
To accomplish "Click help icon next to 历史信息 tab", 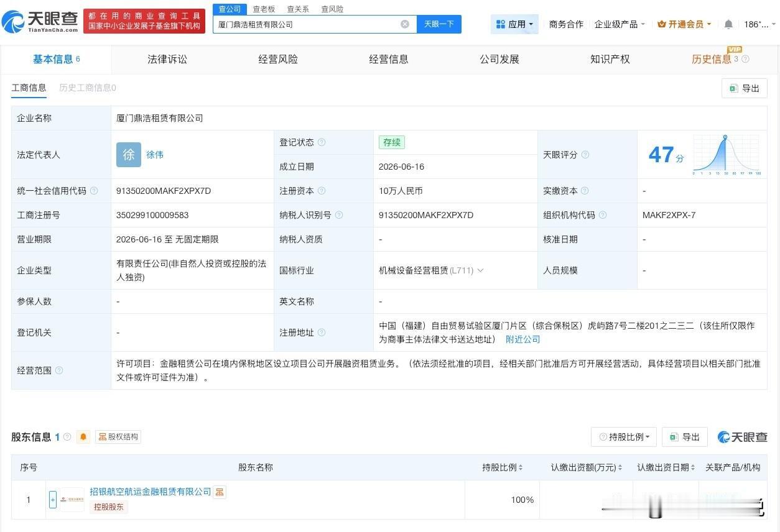I will point(746,59).
